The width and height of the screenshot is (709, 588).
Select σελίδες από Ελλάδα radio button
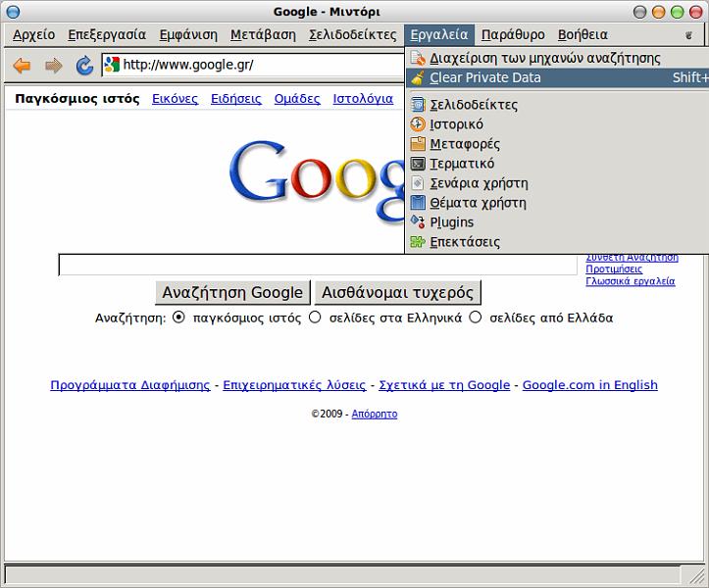pyautogui.click(x=476, y=318)
